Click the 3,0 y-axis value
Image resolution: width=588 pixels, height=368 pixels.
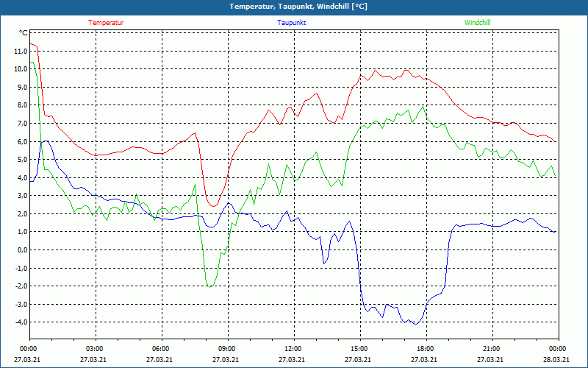22,196
